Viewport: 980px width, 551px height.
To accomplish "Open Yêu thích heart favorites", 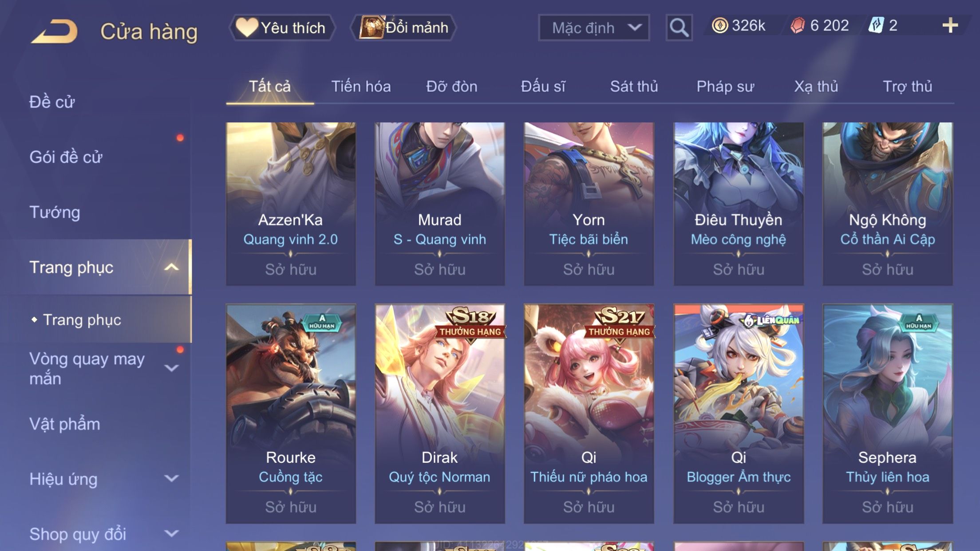I will pos(281,28).
